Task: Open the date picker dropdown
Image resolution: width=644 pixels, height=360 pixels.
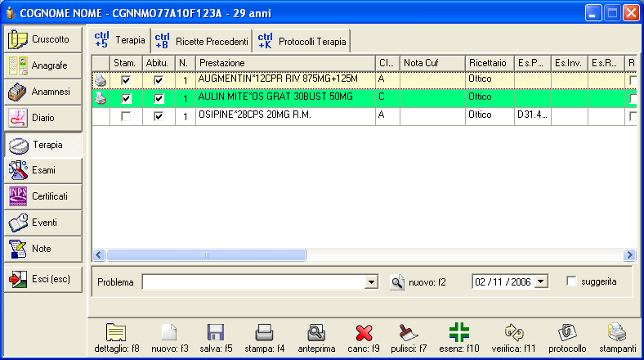Action: coord(541,281)
